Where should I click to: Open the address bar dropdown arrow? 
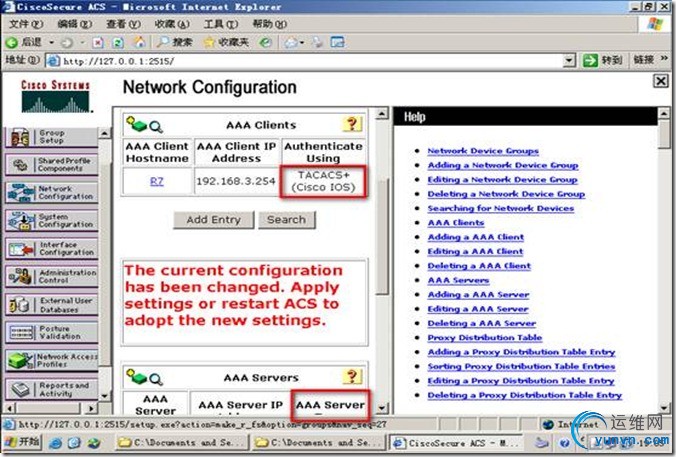coord(569,61)
